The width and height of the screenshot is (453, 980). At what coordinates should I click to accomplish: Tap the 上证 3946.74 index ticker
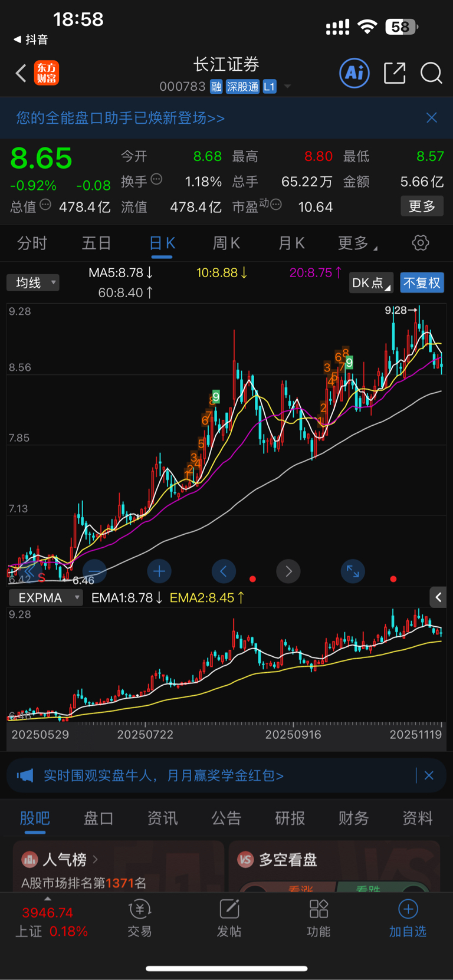tap(51, 922)
